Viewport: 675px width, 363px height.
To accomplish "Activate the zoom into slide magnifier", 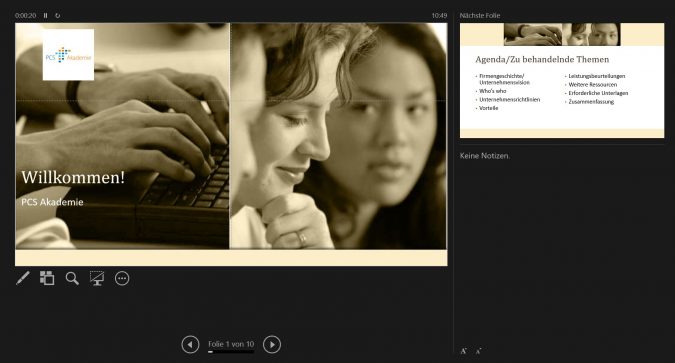I will coord(72,278).
